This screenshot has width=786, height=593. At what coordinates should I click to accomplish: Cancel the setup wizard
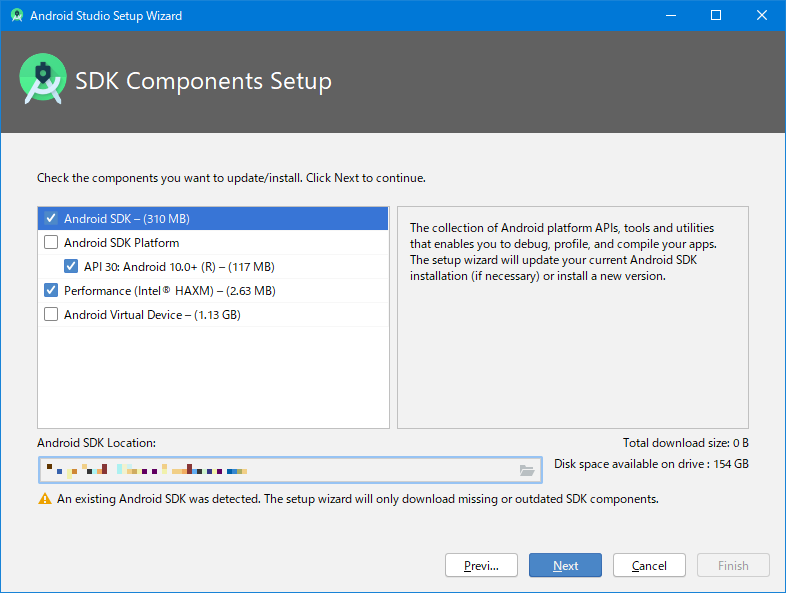click(x=649, y=565)
